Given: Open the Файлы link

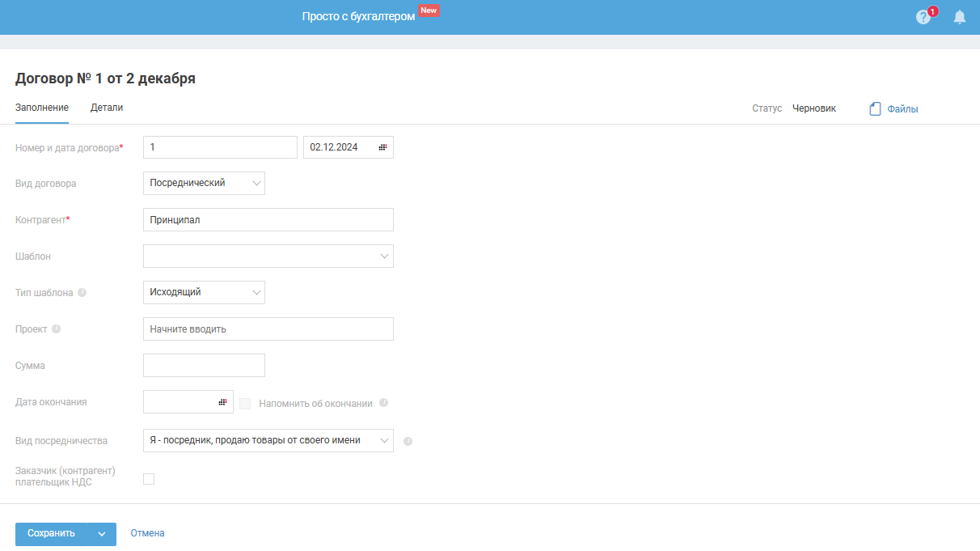Looking at the screenshot, I should pos(902,109).
